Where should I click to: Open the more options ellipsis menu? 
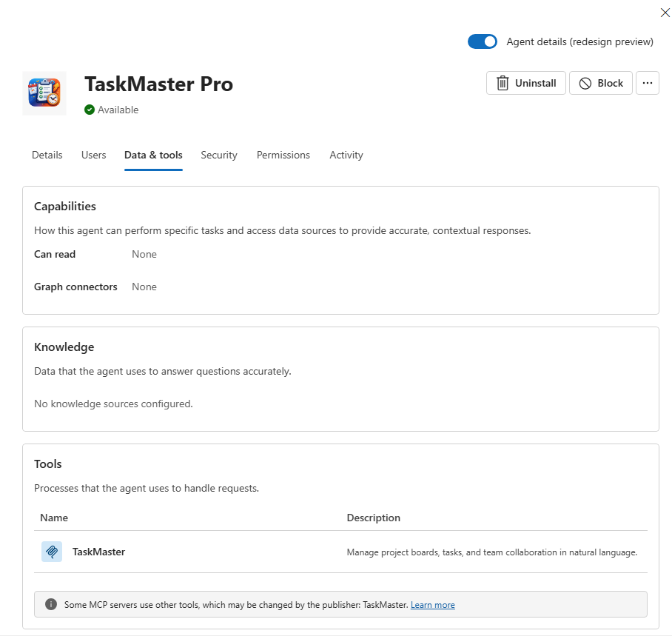[x=647, y=83]
